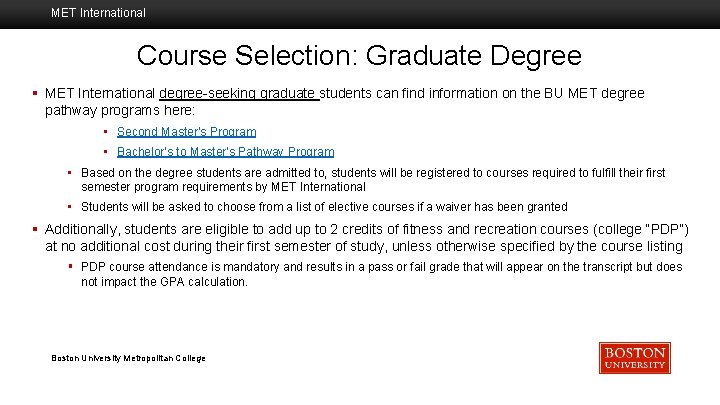This screenshot has height=405, width=720.
Task: Click the MET International header text
Action: 98,13
